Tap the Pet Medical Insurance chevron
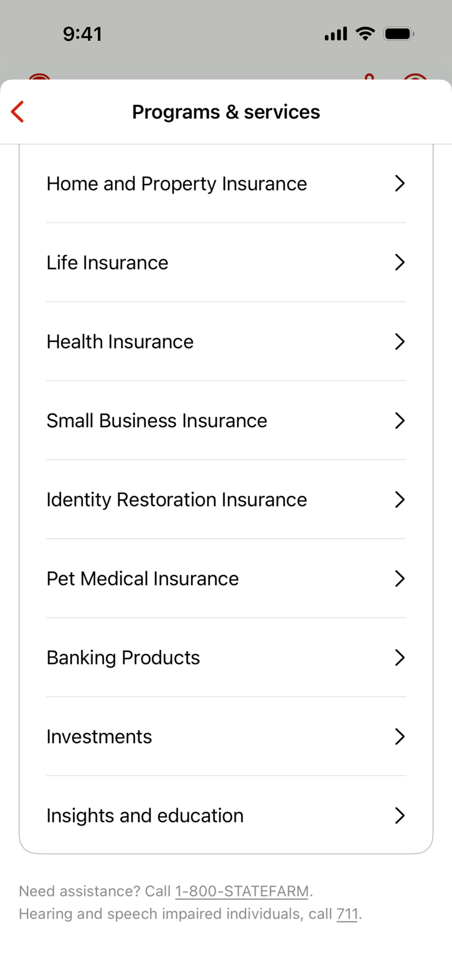 pyautogui.click(x=399, y=579)
